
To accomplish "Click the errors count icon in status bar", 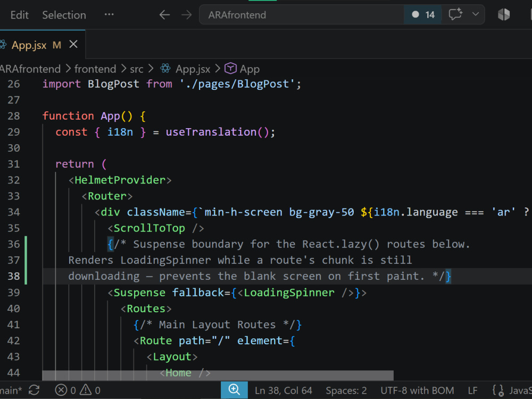I will pyautogui.click(x=61, y=390).
